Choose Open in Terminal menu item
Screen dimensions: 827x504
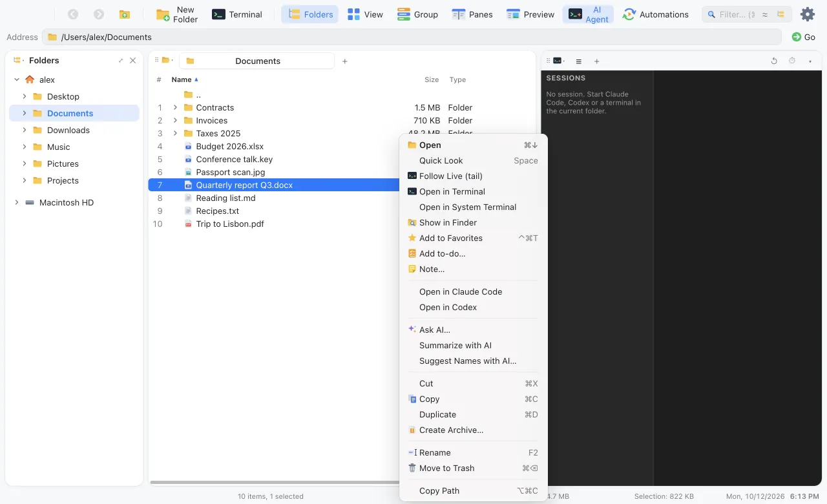click(x=473, y=191)
